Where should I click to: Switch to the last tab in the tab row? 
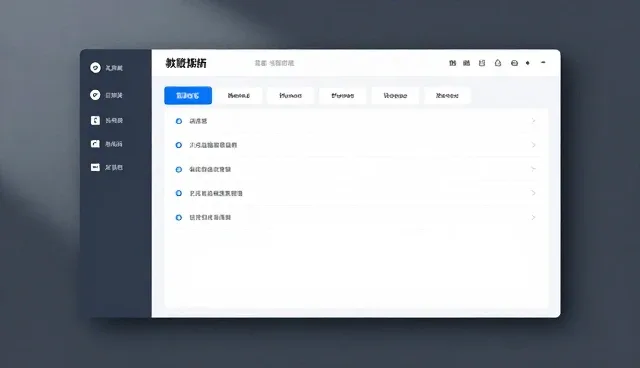(447, 95)
